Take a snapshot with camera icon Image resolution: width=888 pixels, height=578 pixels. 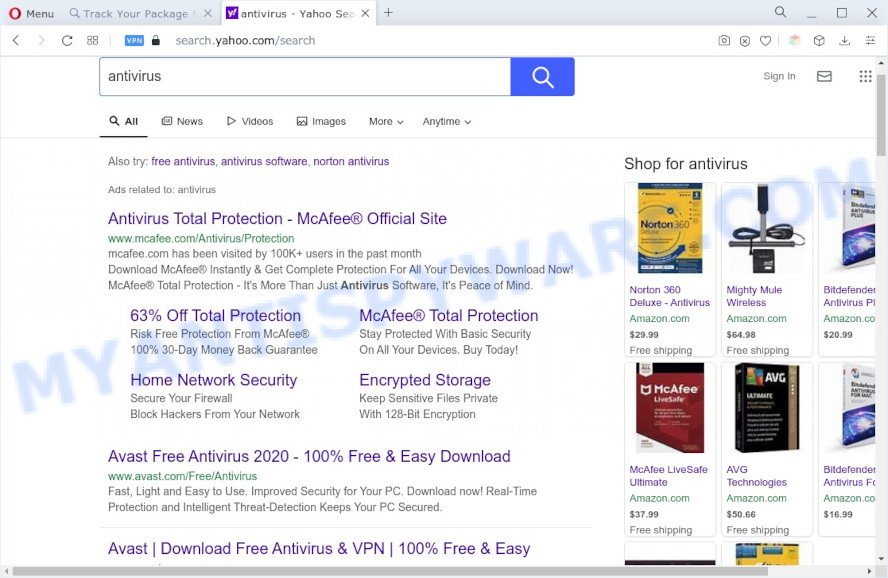(724, 40)
